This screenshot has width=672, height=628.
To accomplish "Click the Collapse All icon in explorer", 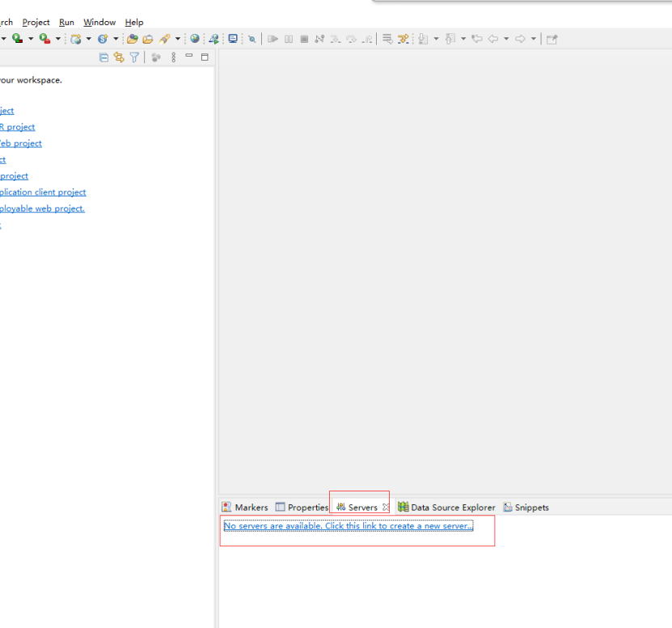I will (104, 57).
